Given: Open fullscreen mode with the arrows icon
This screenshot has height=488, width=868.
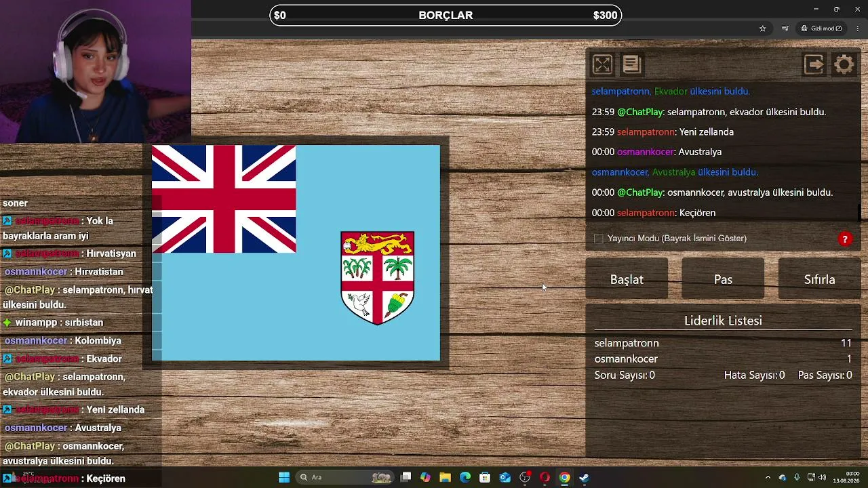Looking at the screenshot, I should pyautogui.click(x=602, y=64).
